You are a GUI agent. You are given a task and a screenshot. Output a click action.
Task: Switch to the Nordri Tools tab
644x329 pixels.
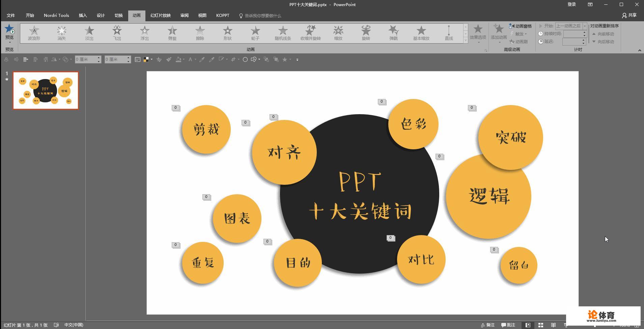[x=56, y=16]
